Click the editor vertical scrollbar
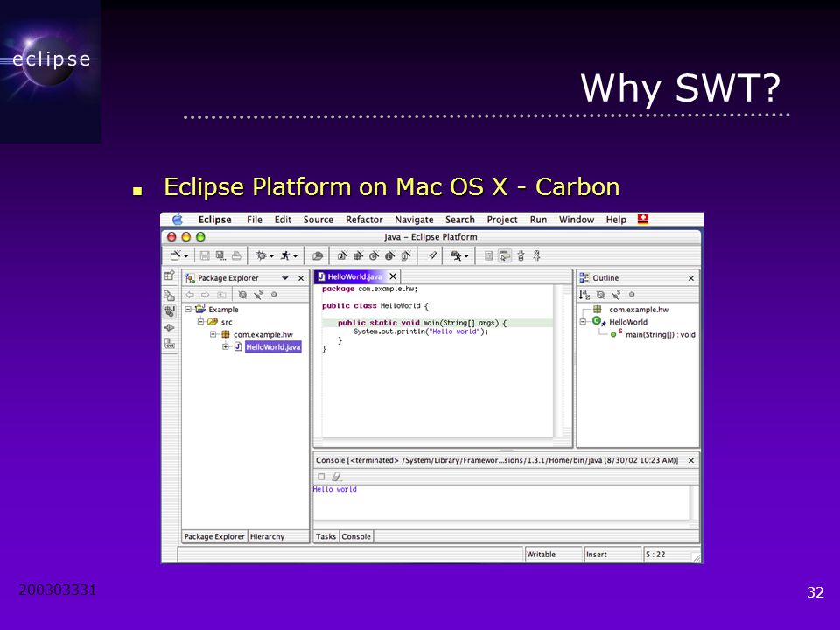Image resolution: width=840 pixels, height=630 pixels. 558,361
